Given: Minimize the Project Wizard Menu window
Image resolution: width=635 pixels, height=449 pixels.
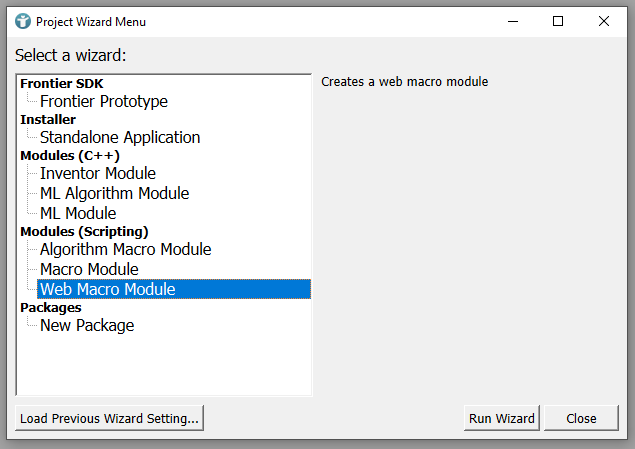Looking at the screenshot, I should coord(512,21).
